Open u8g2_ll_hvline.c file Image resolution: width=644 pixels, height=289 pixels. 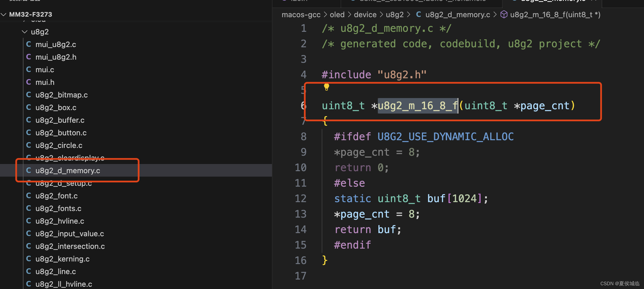pyautogui.click(x=64, y=284)
